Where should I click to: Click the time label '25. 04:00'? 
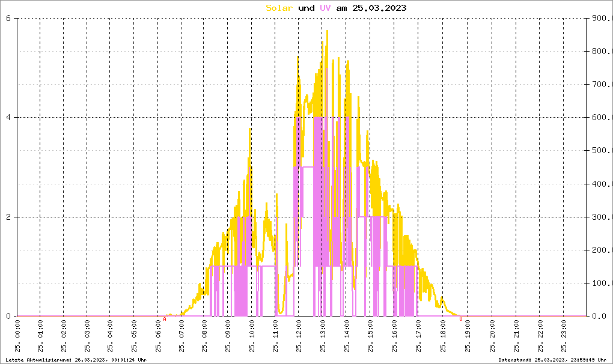pyautogui.click(x=111, y=336)
